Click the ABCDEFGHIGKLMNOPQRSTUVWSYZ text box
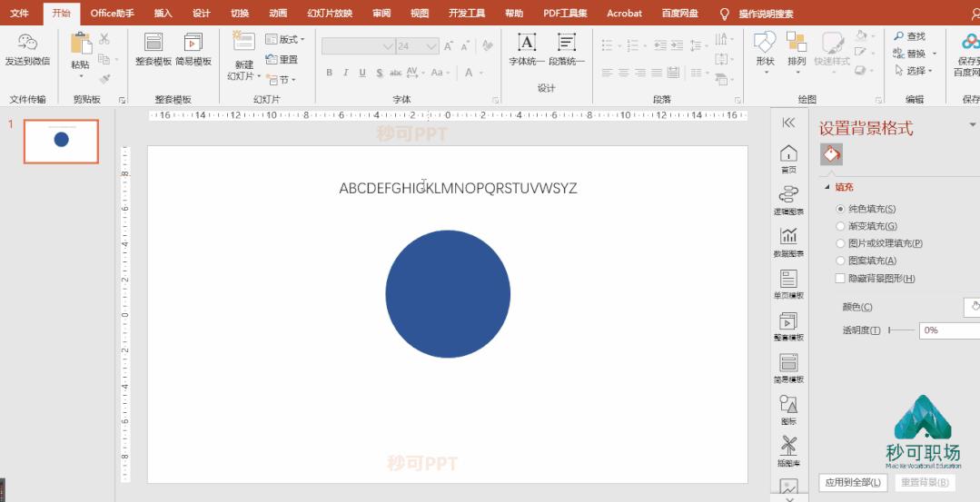Viewport: 980px width, 502px height. coord(458,188)
